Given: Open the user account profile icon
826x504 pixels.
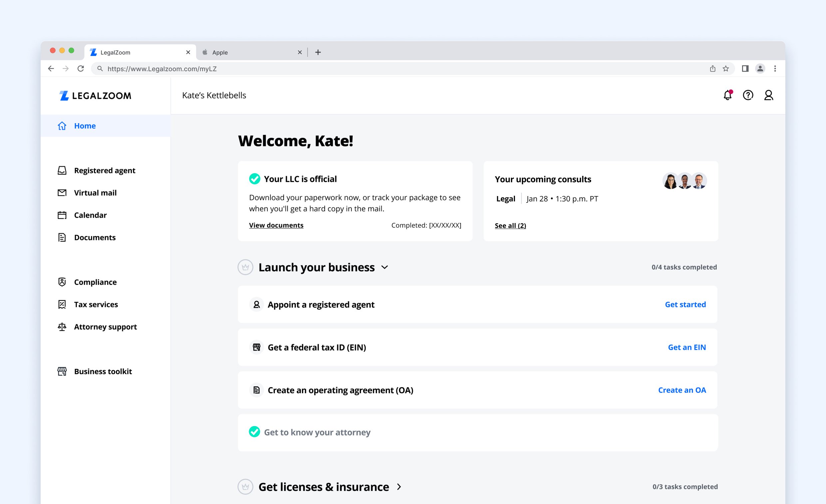Looking at the screenshot, I should pyautogui.click(x=768, y=96).
